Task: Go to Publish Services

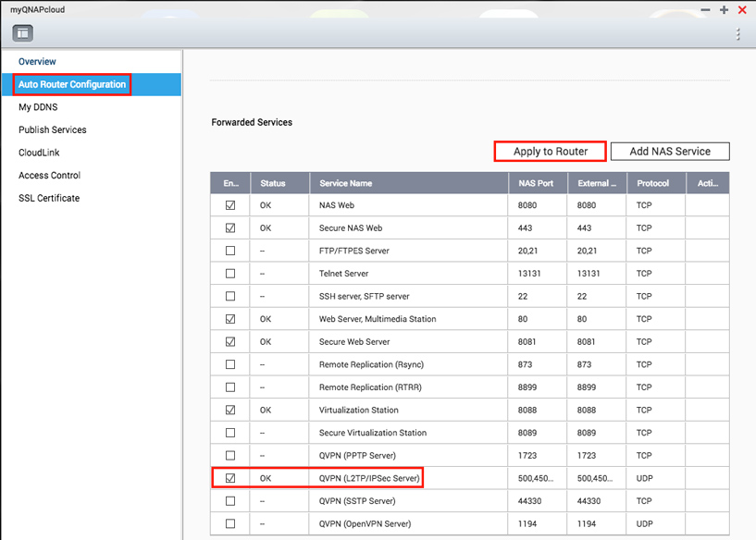Action: pos(53,130)
